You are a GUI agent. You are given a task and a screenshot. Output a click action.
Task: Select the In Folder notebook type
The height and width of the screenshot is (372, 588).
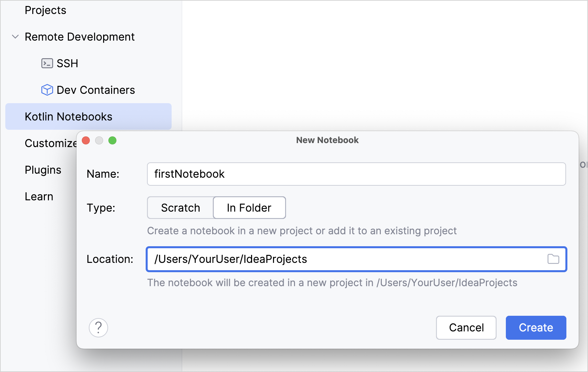(248, 208)
